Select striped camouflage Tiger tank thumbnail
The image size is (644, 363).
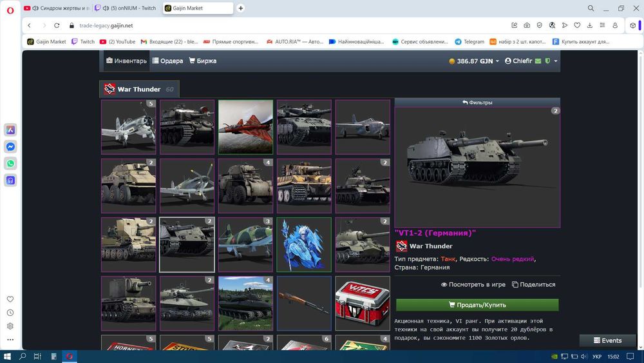click(x=304, y=186)
